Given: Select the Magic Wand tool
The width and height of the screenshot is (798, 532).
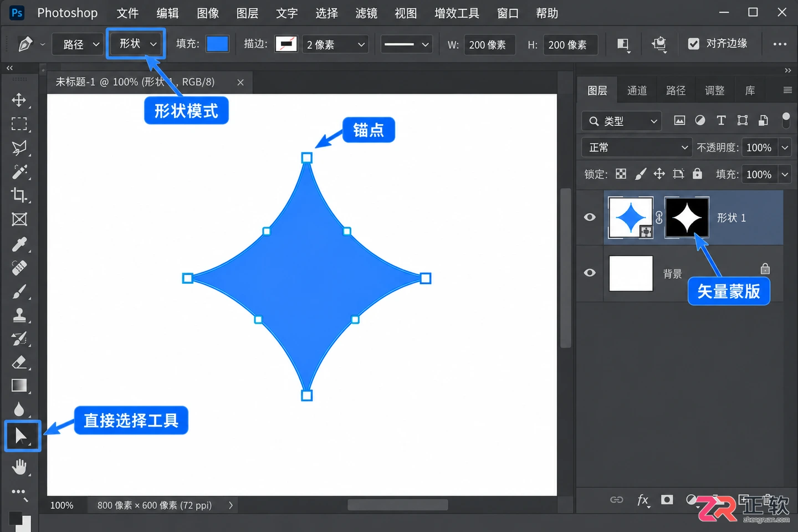Looking at the screenshot, I should (x=19, y=172).
